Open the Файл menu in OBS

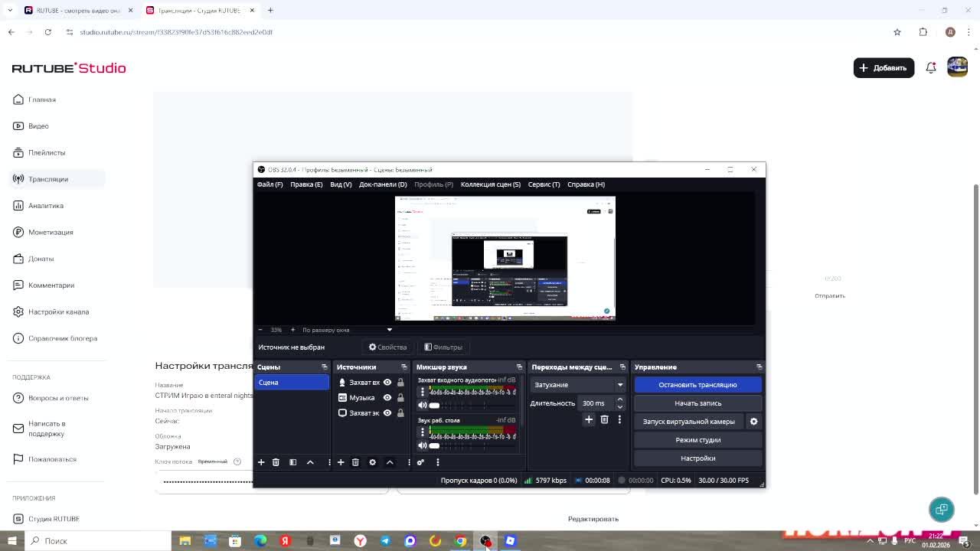[x=269, y=184]
